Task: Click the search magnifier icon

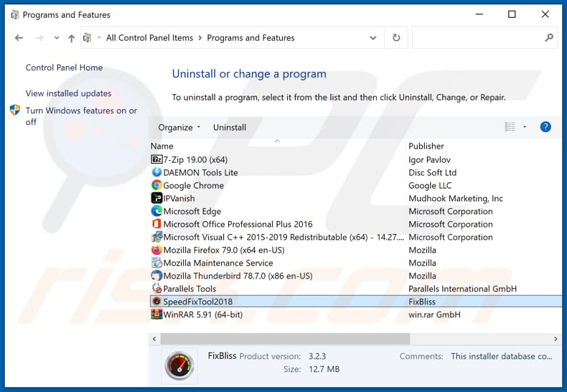Action: [549, 37]
